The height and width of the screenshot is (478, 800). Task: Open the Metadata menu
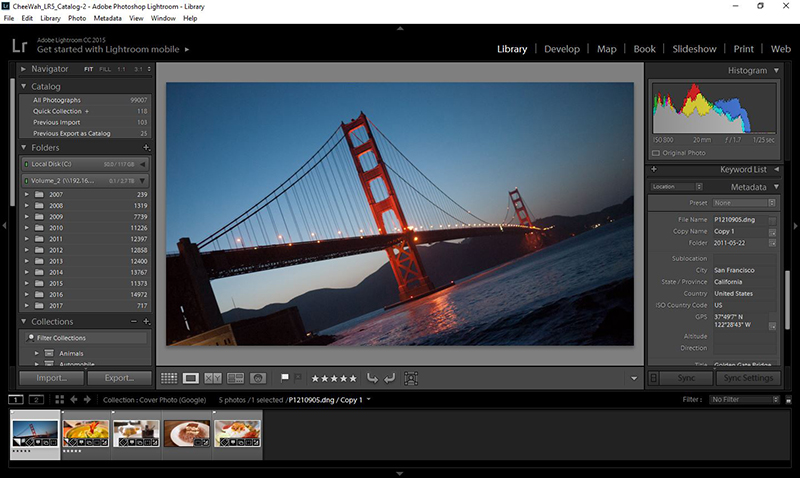point(107,18)
